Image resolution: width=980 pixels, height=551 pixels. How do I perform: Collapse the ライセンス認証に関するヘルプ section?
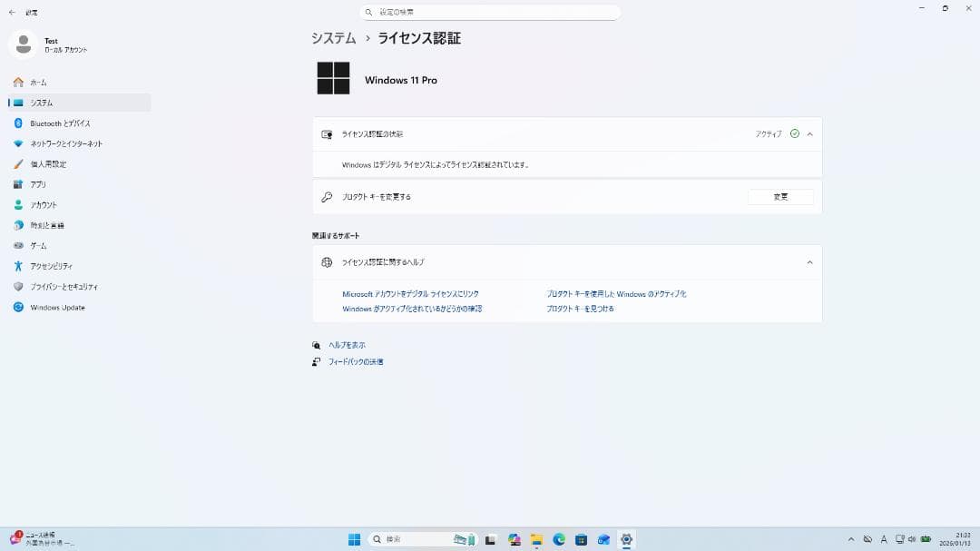(809, 262)
